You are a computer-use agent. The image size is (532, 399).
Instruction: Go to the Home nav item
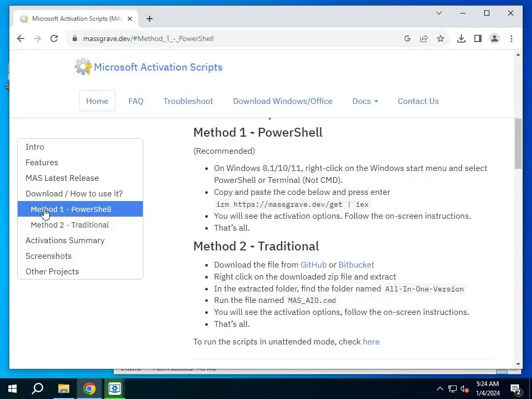[97, 101]
